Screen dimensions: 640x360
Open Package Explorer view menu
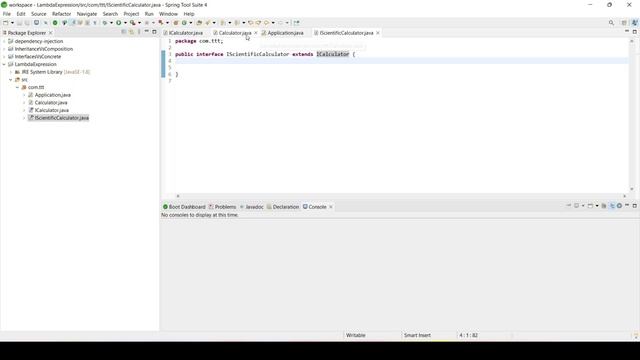[x=139, y=32]
